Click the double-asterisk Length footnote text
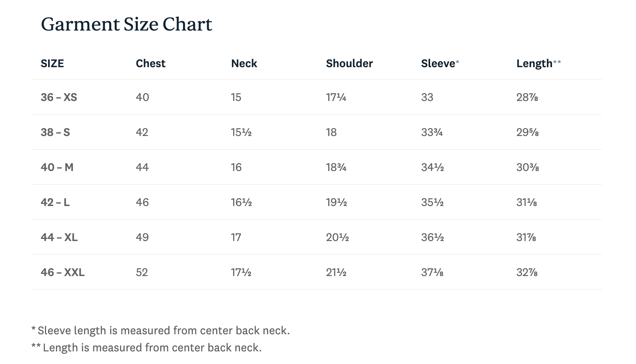 [152, 348]
